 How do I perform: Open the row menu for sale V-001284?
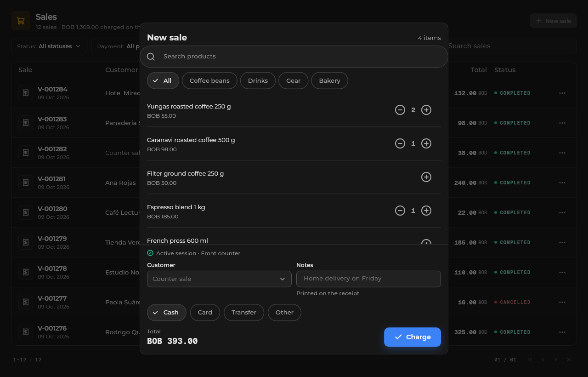pyautogui.click(x=562, y=93)
